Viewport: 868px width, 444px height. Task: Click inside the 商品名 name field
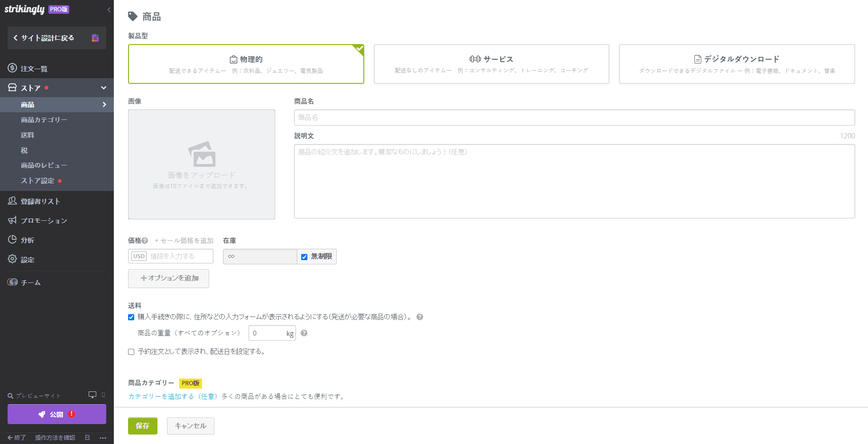574,118
